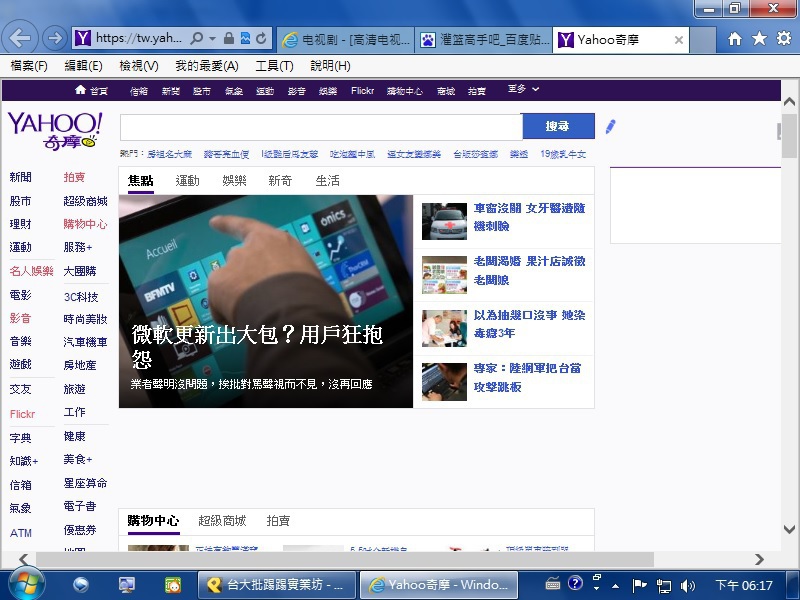The image size is (800, 600).
Task: Select the 生活 news tab
Action: 327,181
